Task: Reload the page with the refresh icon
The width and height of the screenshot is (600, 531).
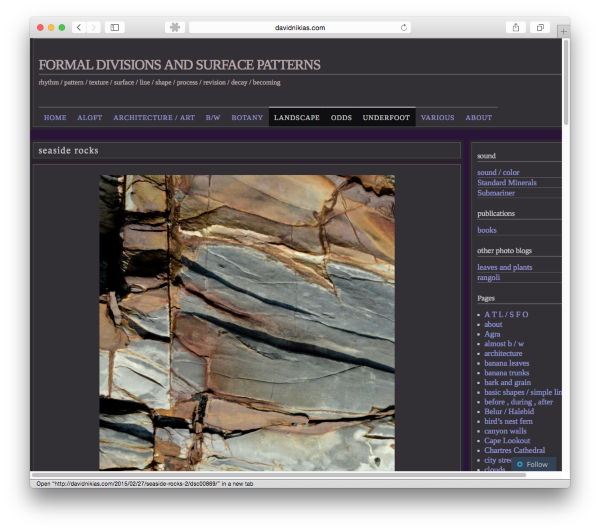Action: tap(404, 28)
